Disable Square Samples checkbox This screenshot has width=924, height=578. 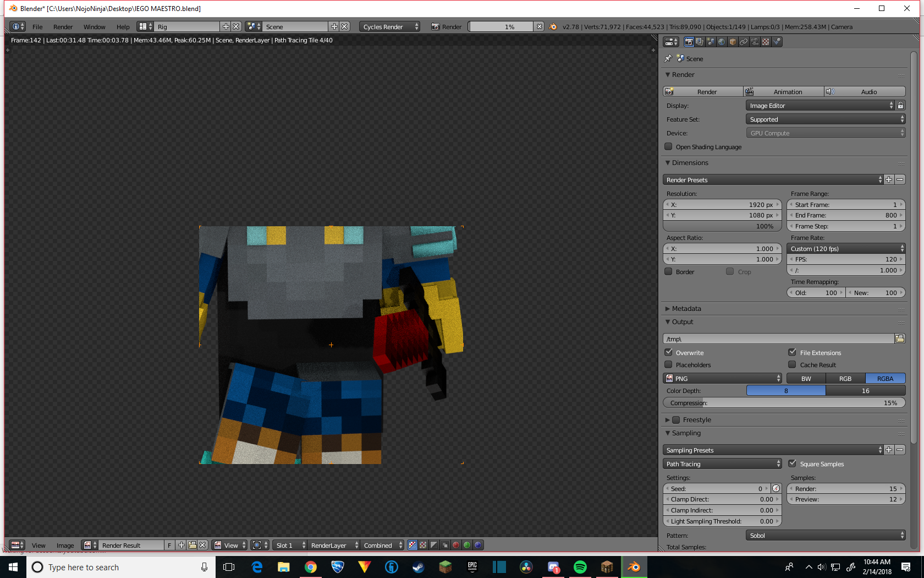tap(793, 464)
